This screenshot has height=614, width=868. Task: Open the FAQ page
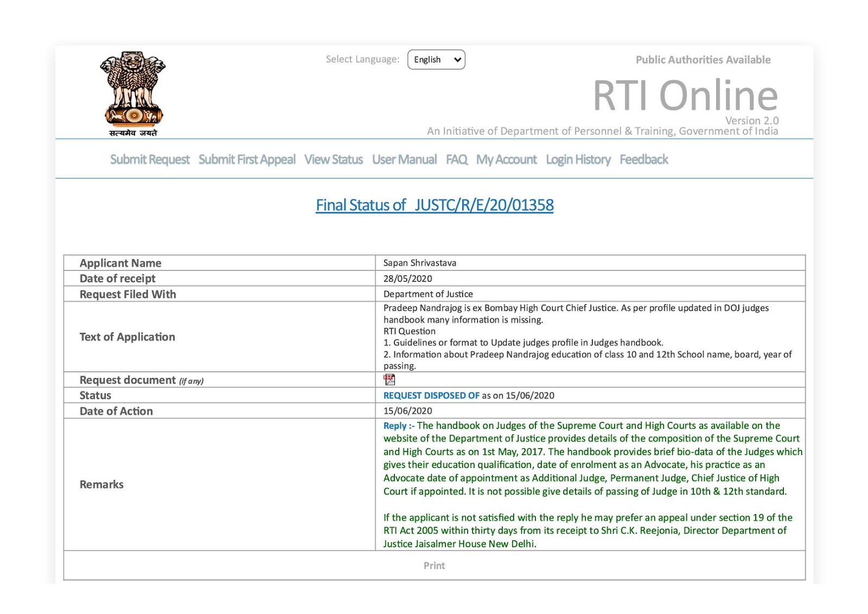(x=456, y=160)
